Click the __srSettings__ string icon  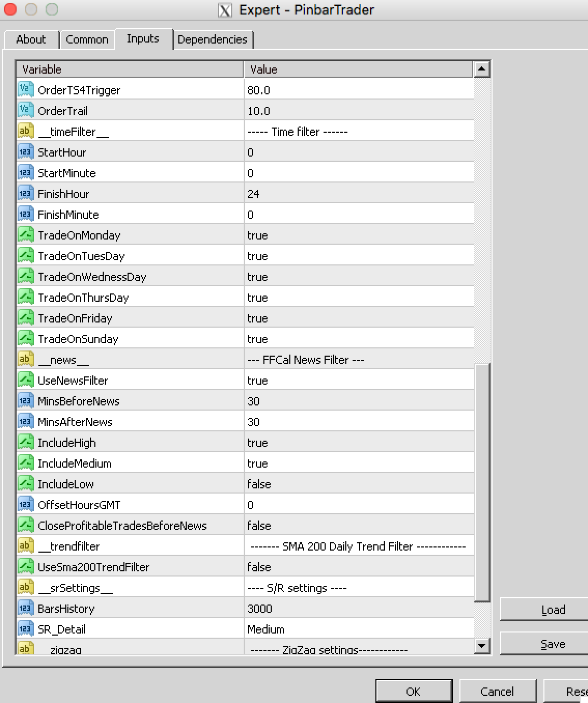point(25,587)
